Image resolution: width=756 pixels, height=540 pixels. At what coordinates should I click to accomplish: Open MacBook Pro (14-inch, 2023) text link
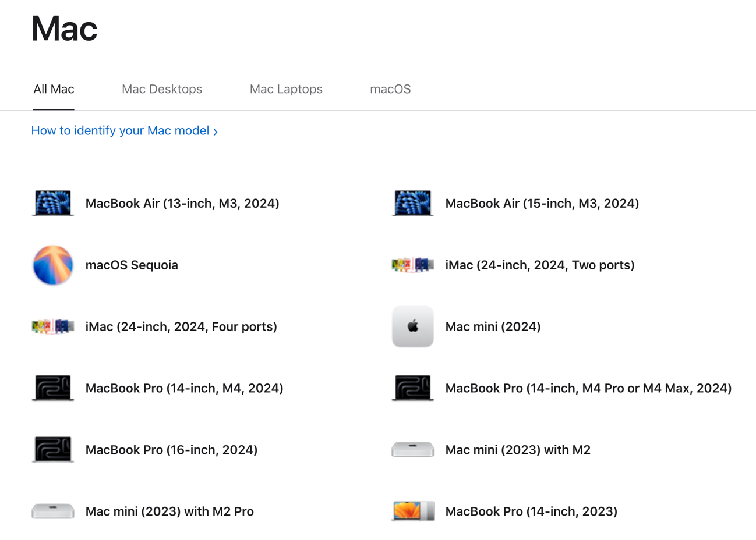coord(531,511)
